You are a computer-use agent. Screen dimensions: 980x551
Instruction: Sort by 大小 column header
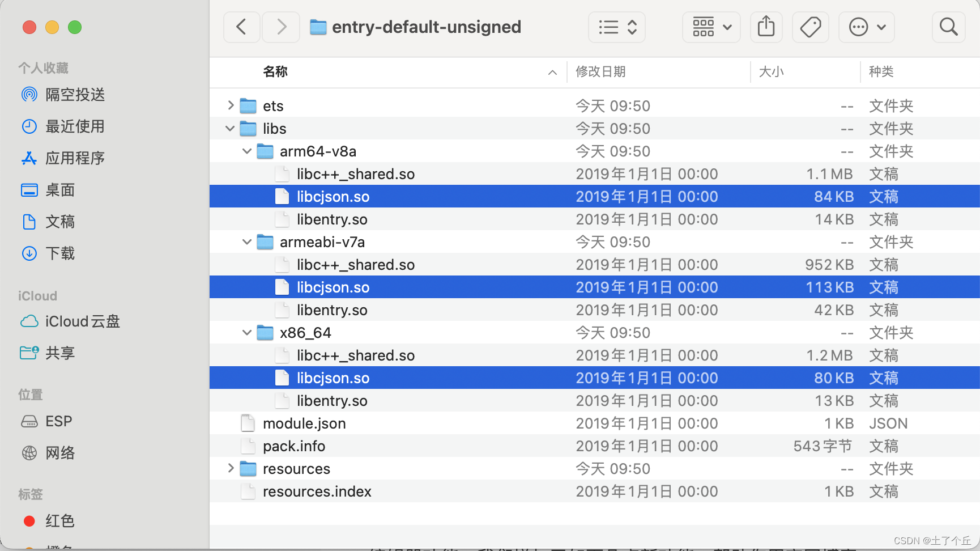click(771, 72)
